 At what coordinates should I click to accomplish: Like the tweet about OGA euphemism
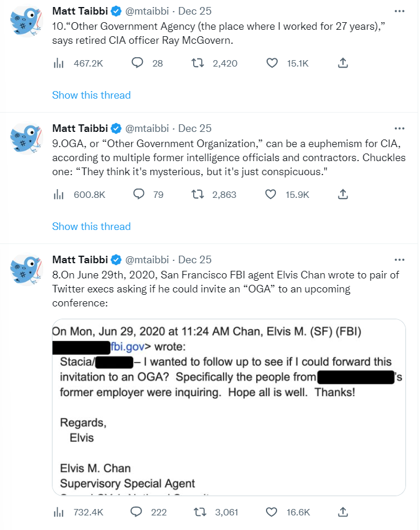(272, 194)
